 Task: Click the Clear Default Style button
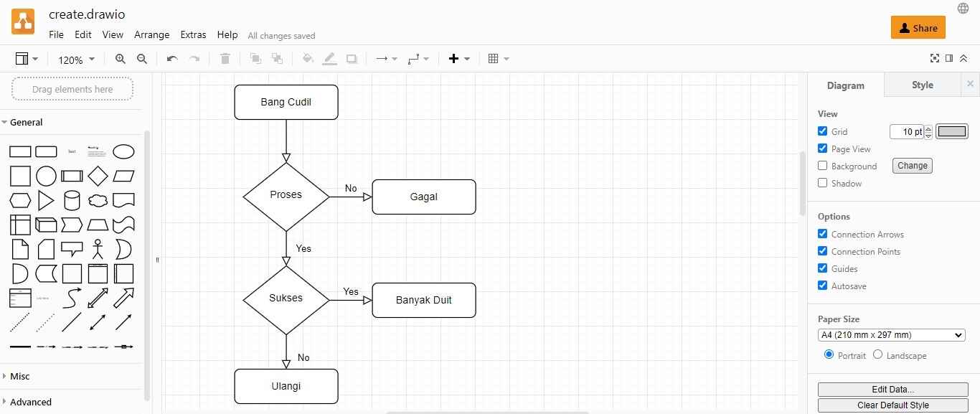893,405
